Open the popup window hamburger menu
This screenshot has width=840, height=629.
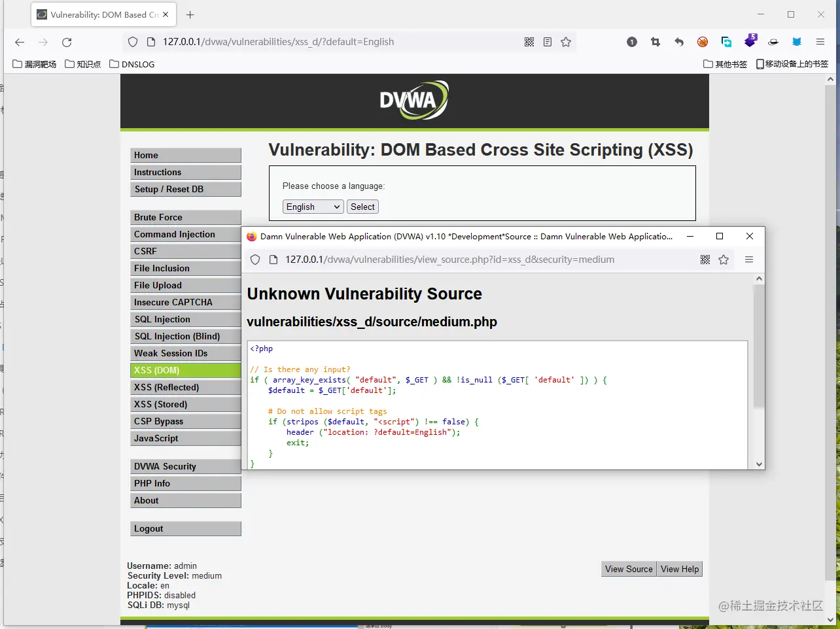pos(749,260)
